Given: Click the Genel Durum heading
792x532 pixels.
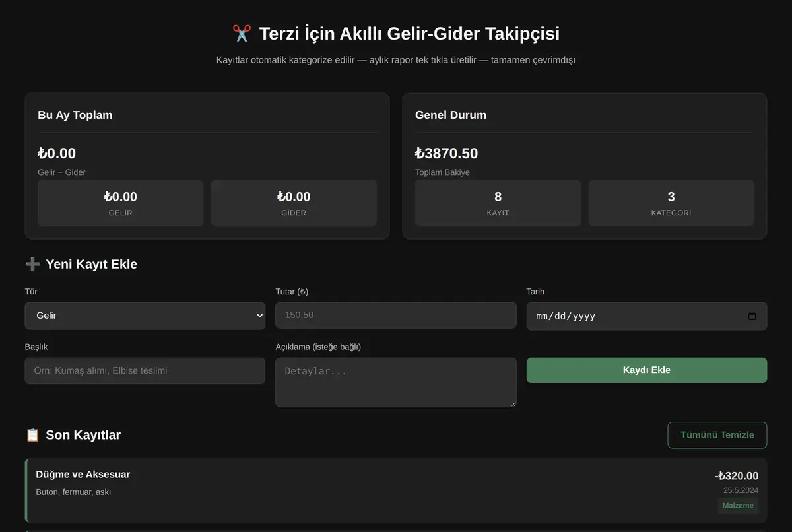Looking at the screenshot, I should tap(451, 115).
